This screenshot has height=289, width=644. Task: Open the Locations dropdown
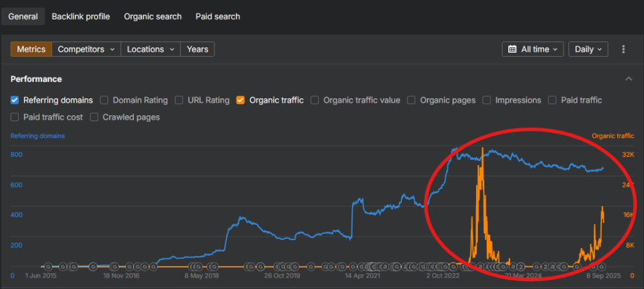(x=150, y=49)
